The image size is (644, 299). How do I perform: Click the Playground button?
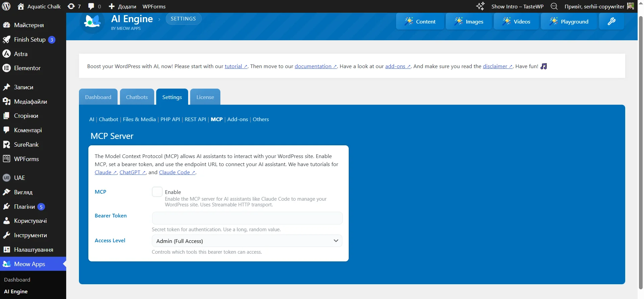(x=569, y=21)
